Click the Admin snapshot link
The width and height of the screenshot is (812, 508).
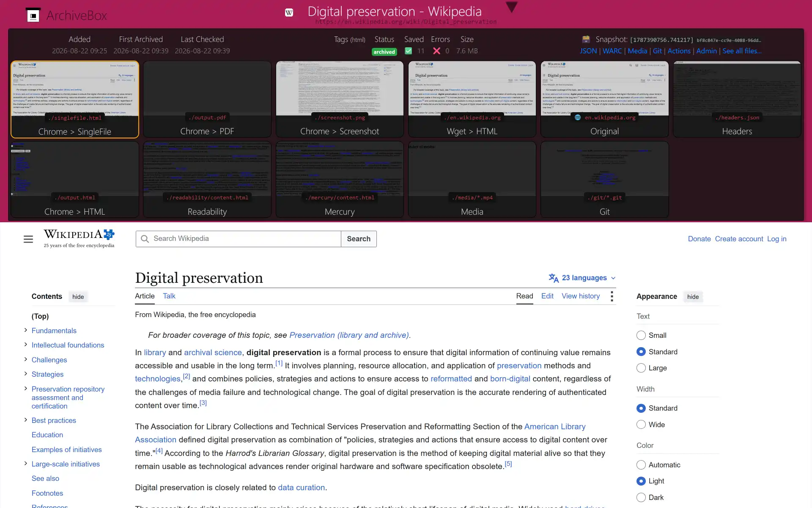[x=706, y=51]
